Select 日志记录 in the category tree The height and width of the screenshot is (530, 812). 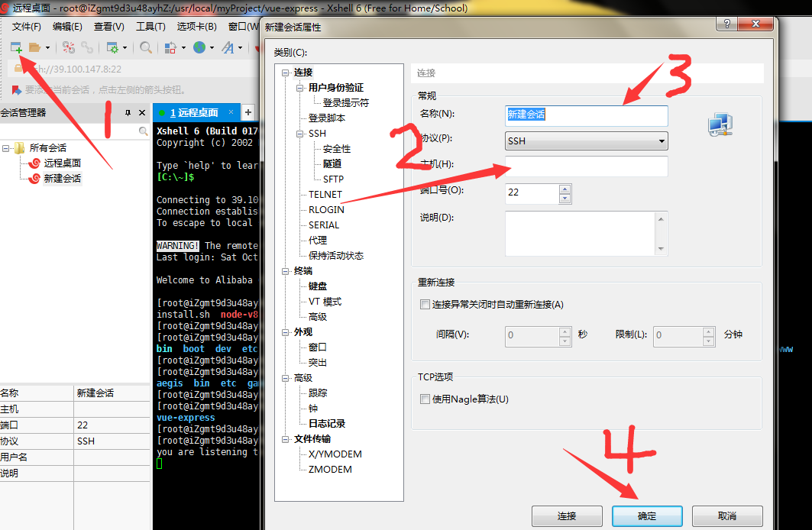click(x=327, y=423)
